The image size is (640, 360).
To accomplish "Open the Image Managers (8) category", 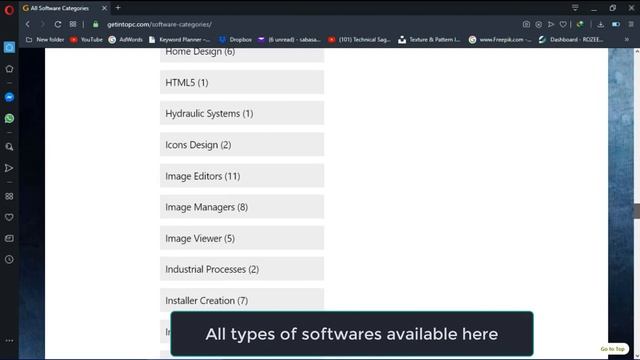I will click(x=242, y=207).
